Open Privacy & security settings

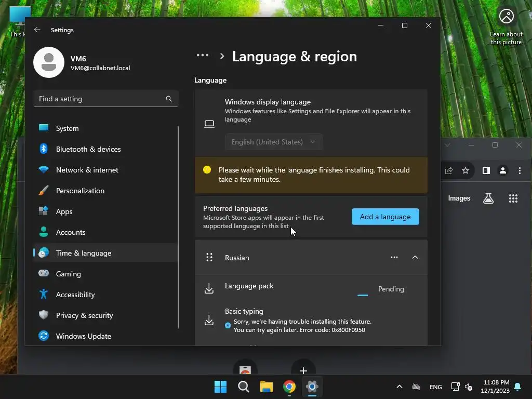(x=105, y=315)
